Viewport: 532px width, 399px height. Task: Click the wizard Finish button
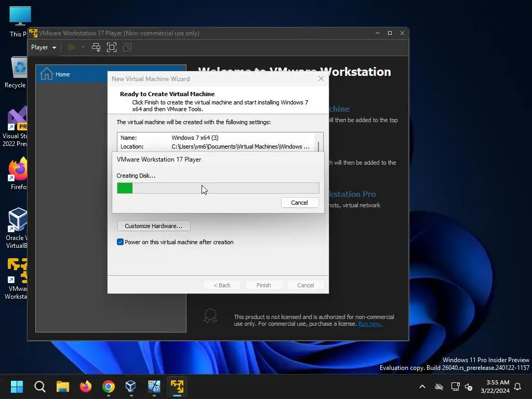tap(263, 285)
